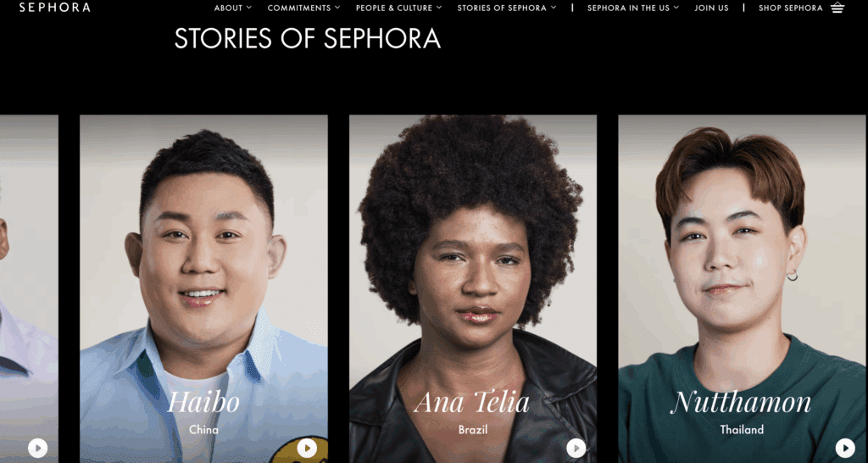Expand the Stories of Sephora chevron

[x=554, y=8]
